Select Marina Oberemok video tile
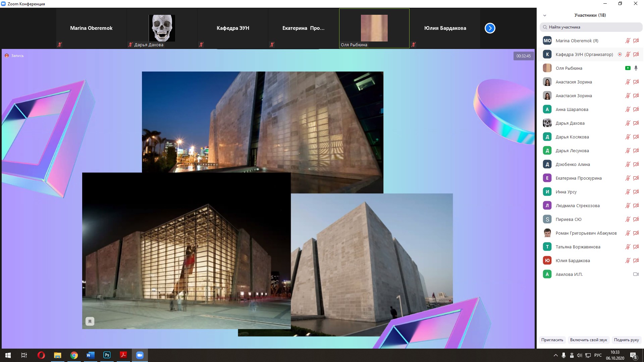The height and width of the screenshot is (362, 644). click(x=91, y=28)
